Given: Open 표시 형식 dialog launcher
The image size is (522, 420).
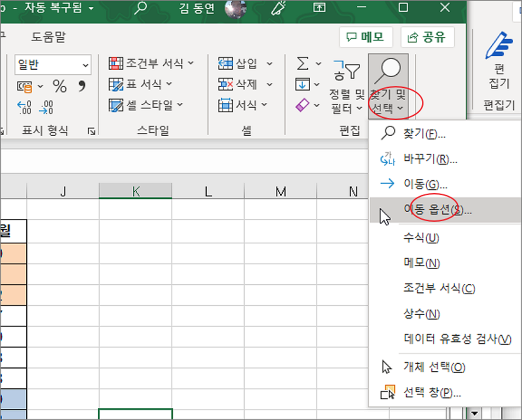Looking at the screenshot, I should [91, 132].
